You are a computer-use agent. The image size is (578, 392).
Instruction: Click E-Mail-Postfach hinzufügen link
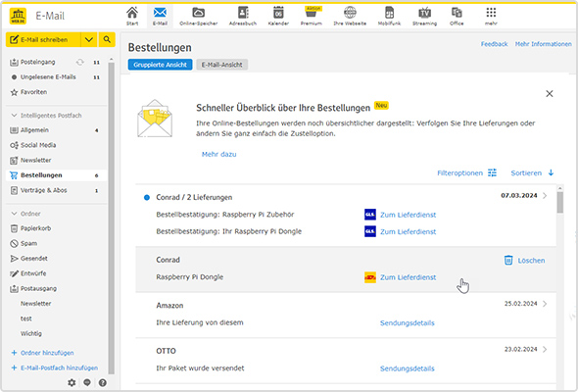(x=59, y=367)
